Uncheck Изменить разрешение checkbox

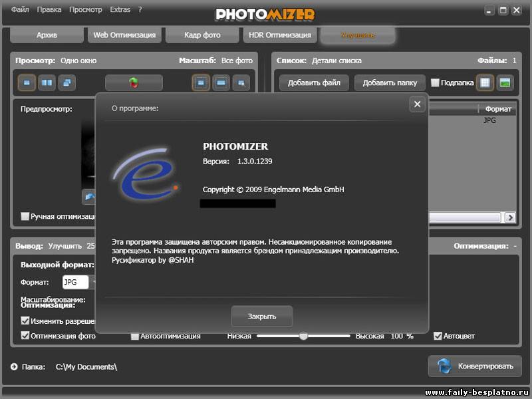click(x=25, y=321)
